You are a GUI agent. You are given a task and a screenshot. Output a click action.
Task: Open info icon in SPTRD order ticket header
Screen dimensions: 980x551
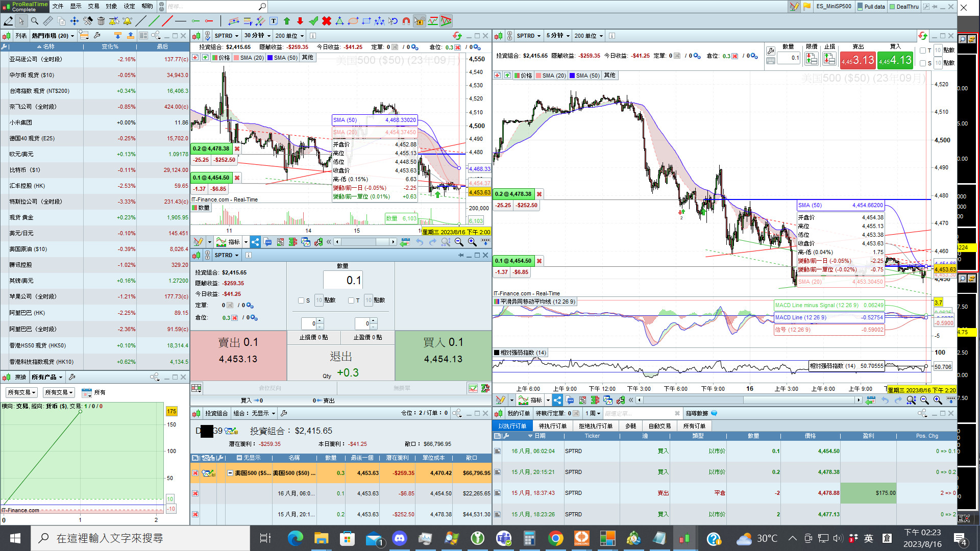pos(249,255)
